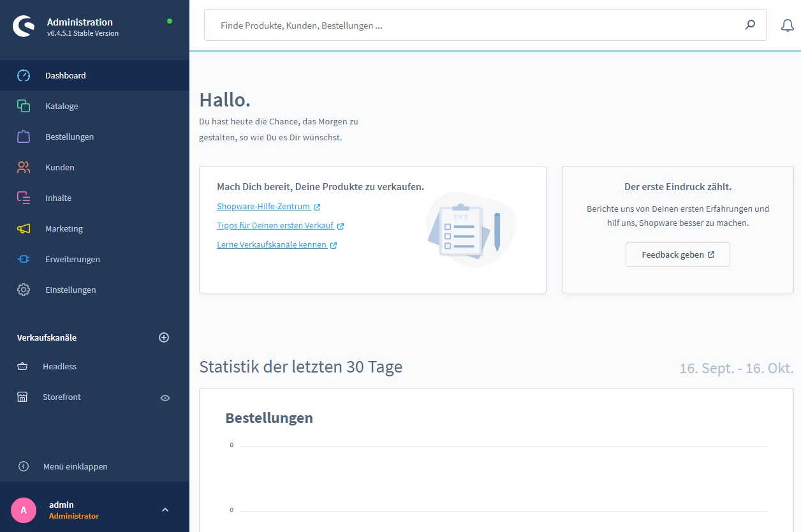Add a sales channel with plus icon

click(x=164, y=337)
